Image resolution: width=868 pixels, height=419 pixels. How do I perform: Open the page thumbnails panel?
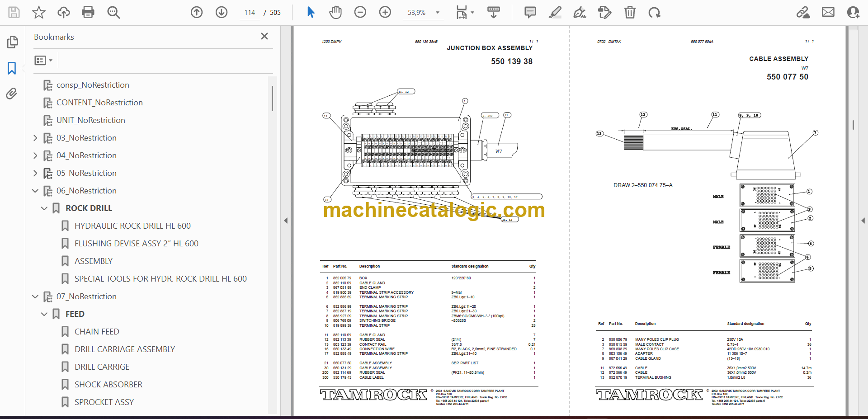[12, 42]
